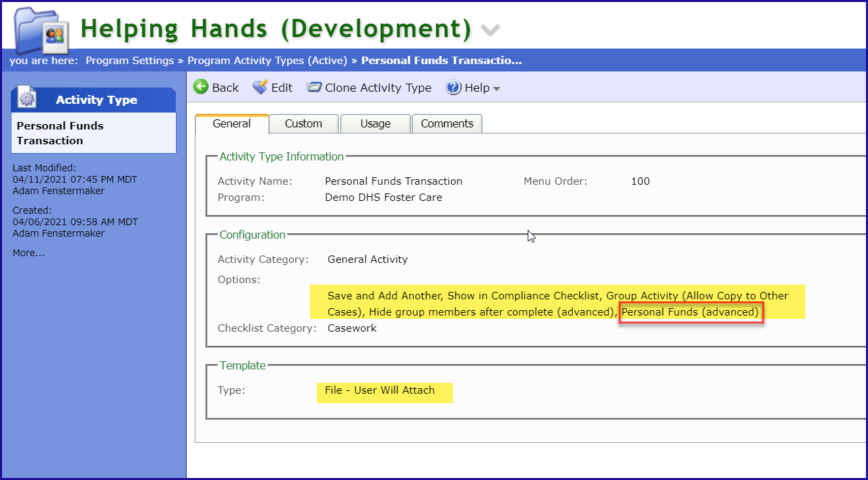Click the Activity Type sidebar header

[x=94, y=100]
